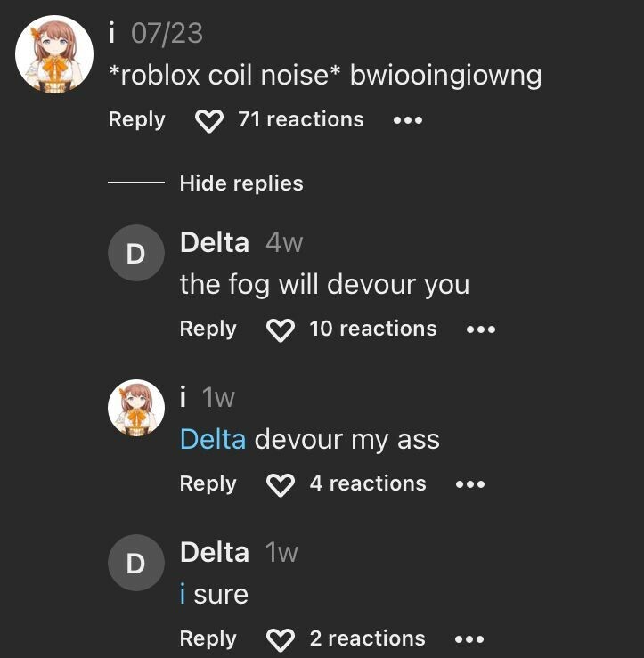Open more options on 10 reactions reply
Viewport: 644px width, 658px height.
(481, 329)
